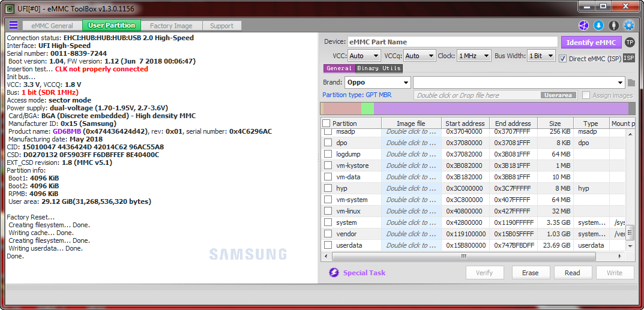Click the Start address column header
644x310 pixels.
tap(465, 124)
